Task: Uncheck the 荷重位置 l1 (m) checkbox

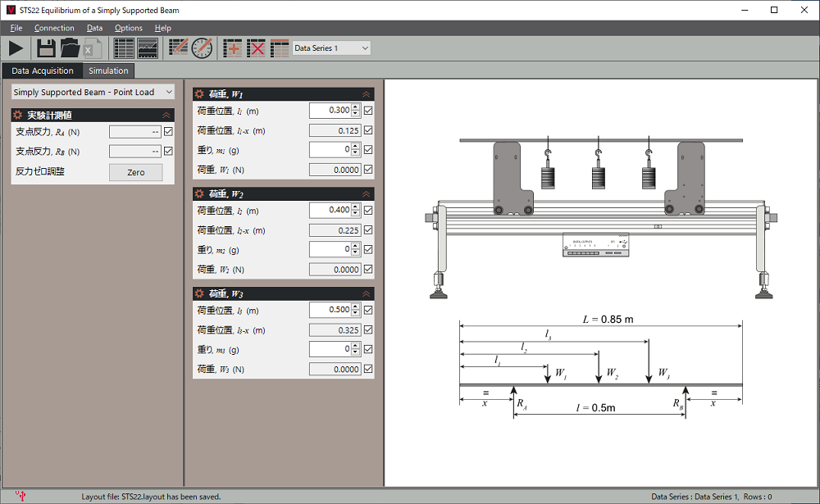Action: point(368,111)
